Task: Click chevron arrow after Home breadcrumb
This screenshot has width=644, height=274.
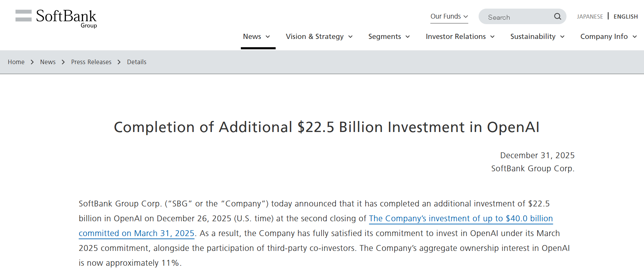Action: click(x=32, y=62)
